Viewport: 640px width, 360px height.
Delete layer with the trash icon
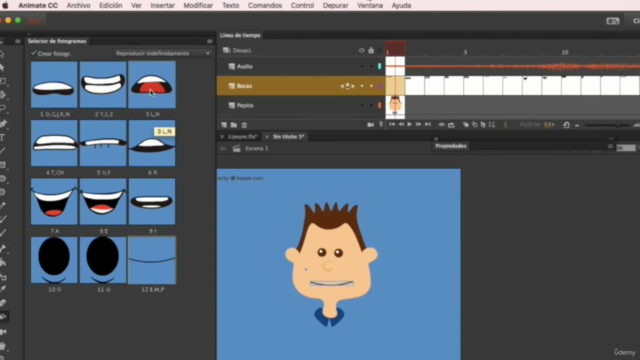[244, 125]
